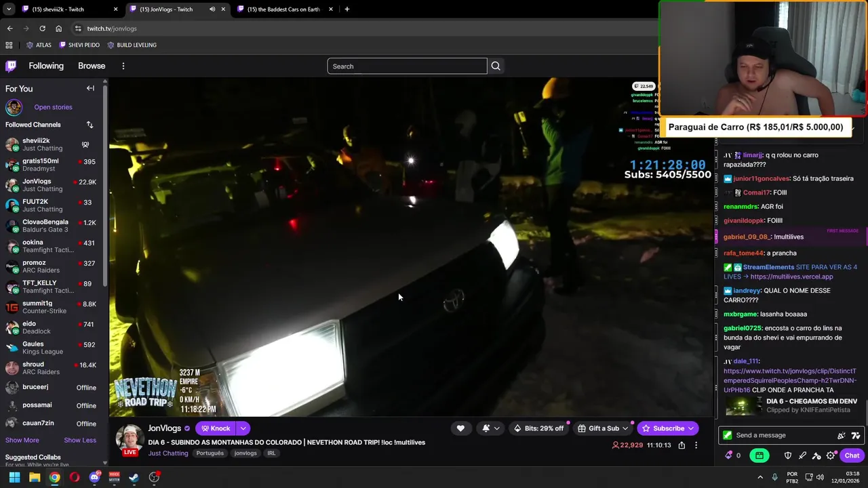Open stream more options three dots
Screen dimensions: 868x488
pyautogui.click(x=696, y=445)
